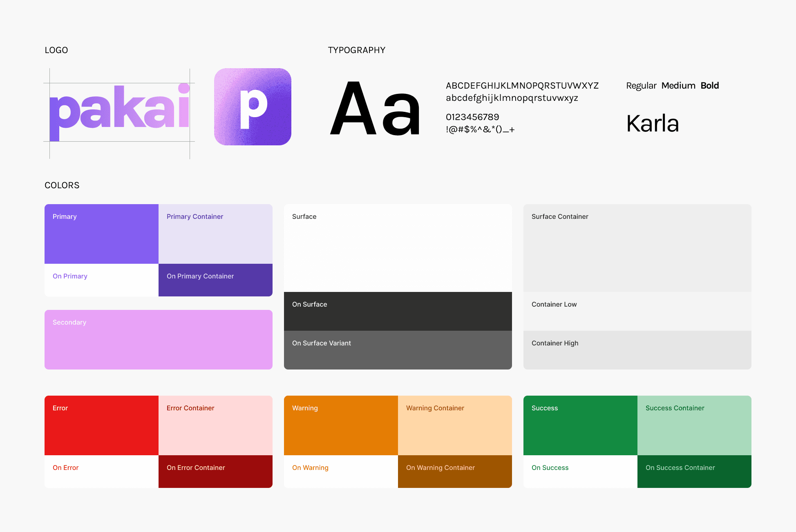796x532 pixels.
Task: Select the Error red swatch
Action: (101, 425)
